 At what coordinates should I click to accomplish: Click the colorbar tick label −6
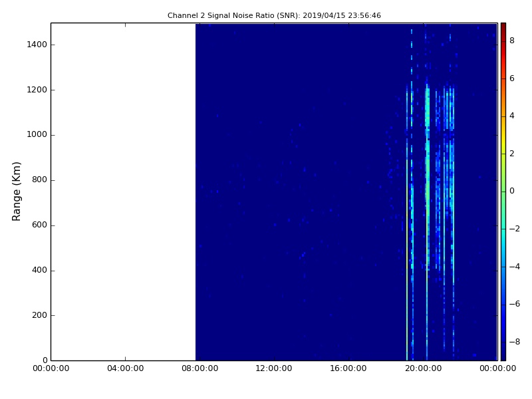(x=515, y=304)
